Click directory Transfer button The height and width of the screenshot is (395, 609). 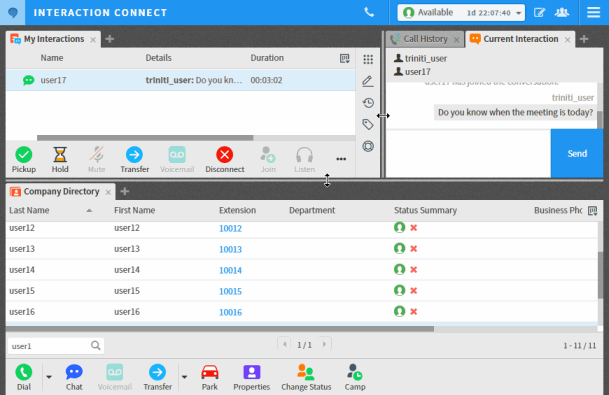157,377
